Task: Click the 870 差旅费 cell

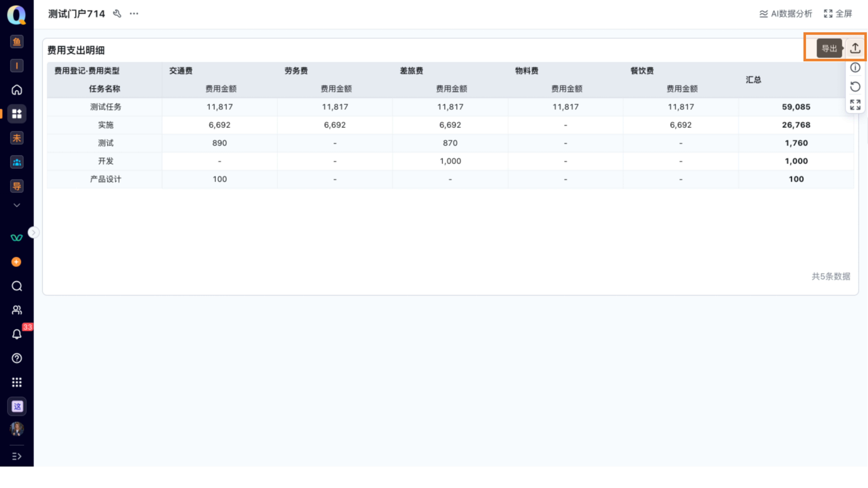Action: coord(450,143)
